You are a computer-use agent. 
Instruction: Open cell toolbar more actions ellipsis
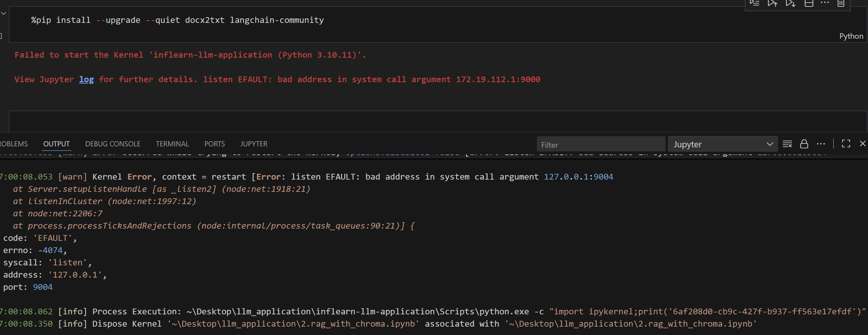tap(824, 3)
